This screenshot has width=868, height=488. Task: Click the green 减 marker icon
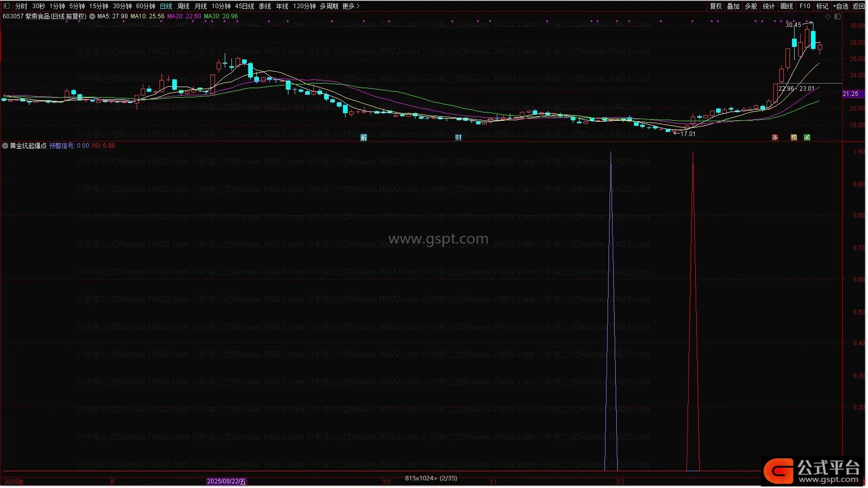click(x=807, y=138)
